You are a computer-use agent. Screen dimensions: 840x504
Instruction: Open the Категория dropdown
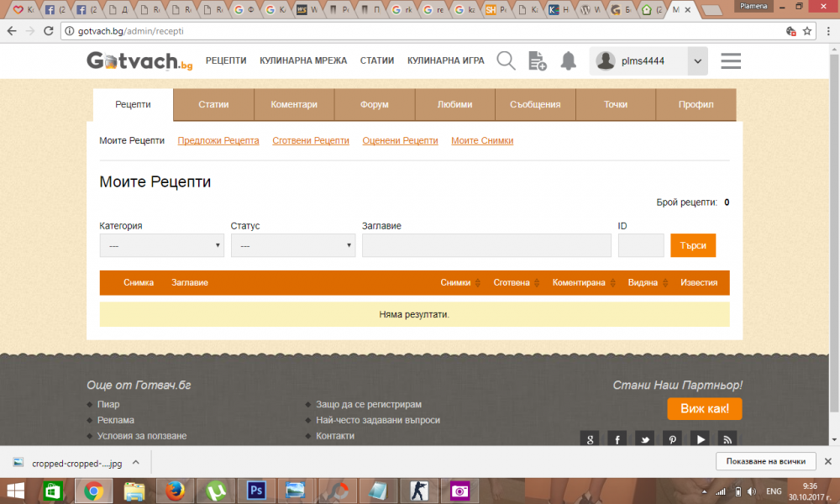(162, 245)
